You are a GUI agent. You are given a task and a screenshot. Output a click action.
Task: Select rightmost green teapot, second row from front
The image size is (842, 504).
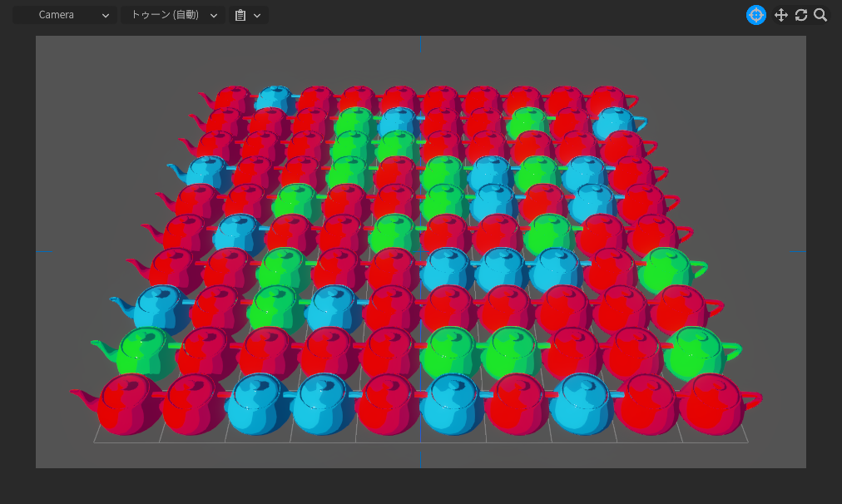tap(695, 349)
